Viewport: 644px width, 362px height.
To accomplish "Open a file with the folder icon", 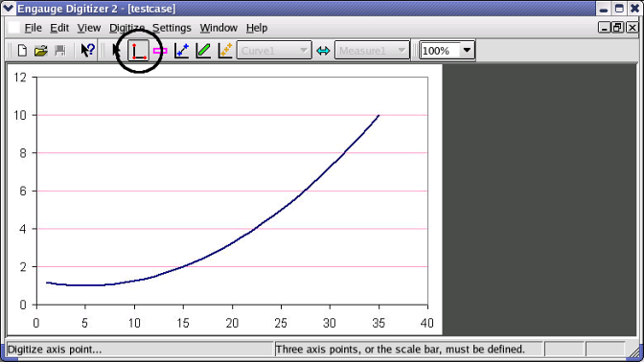I will coord(40,51).
